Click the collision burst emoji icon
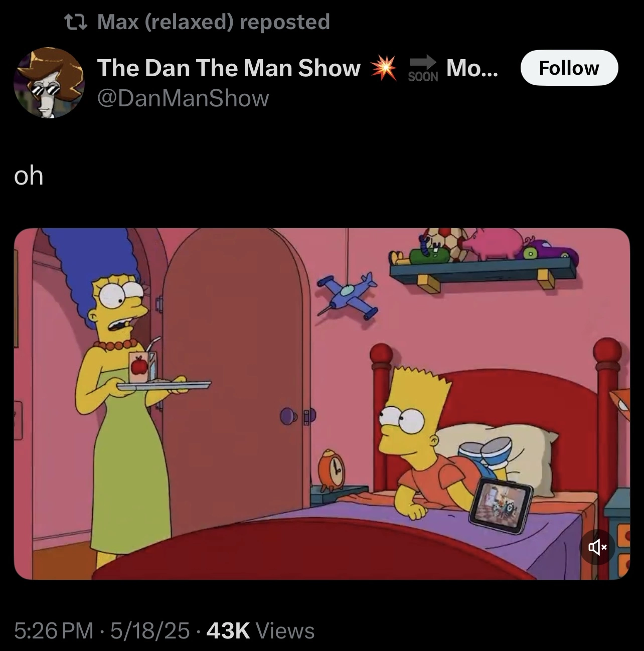Screen dimensions: 644x651 pos(384,68)
